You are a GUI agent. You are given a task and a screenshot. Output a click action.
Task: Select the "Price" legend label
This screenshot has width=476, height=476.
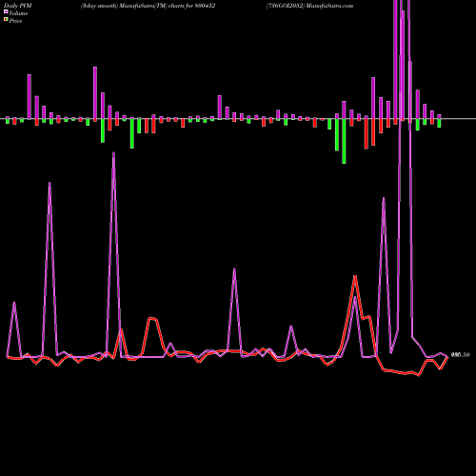(15, 21)
